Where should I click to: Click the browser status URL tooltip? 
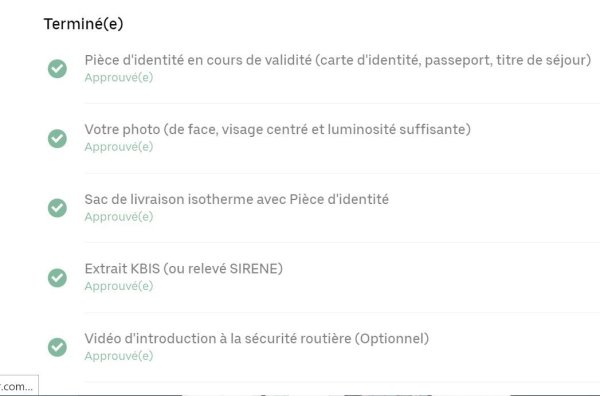point(19,386)
